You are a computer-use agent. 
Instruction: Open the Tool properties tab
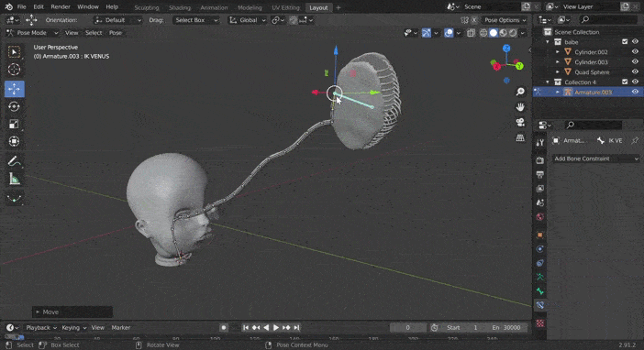(x=540, y=142)
